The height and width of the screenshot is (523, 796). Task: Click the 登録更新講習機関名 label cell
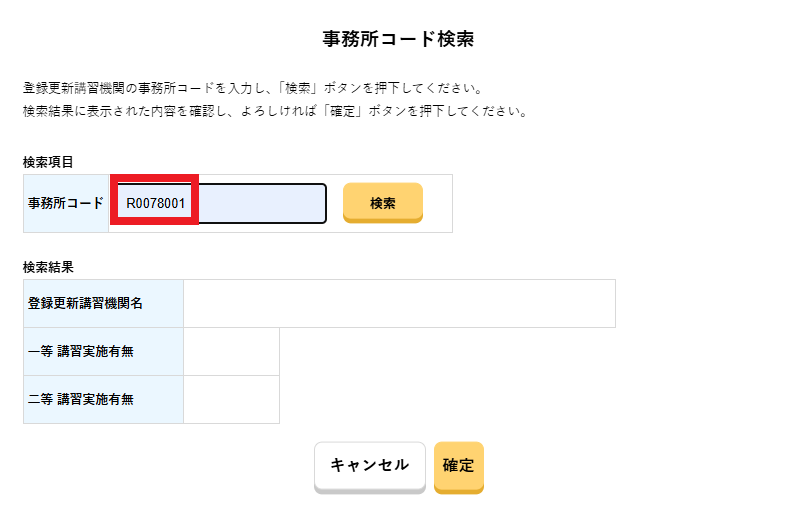click(x=103, y=303)
